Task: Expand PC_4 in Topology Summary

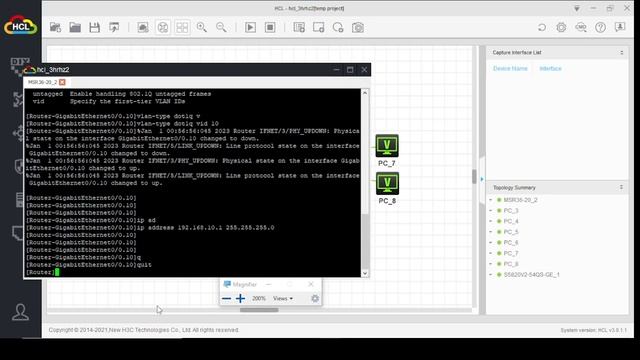Action: tap(491, 221)
